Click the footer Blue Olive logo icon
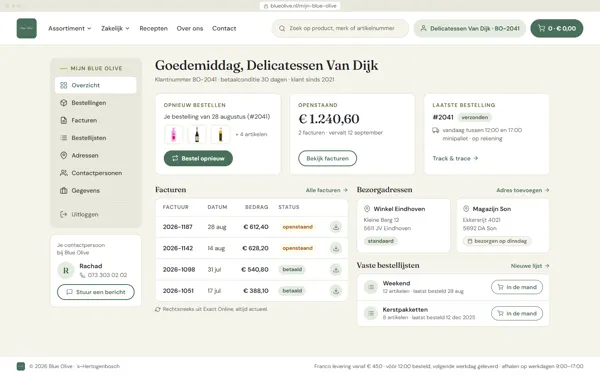The image size is (600, 376). [x=21, y=366]
